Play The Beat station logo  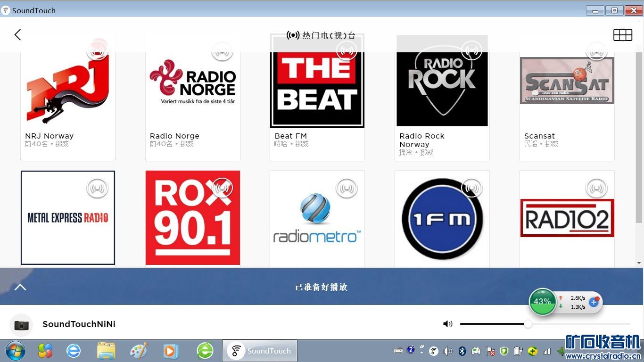coord(317,81)
